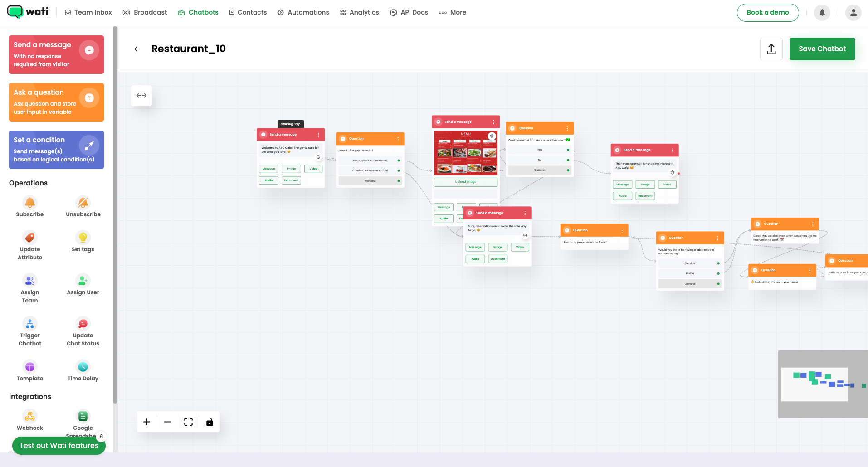Open the notifications bell

[822, 12]
